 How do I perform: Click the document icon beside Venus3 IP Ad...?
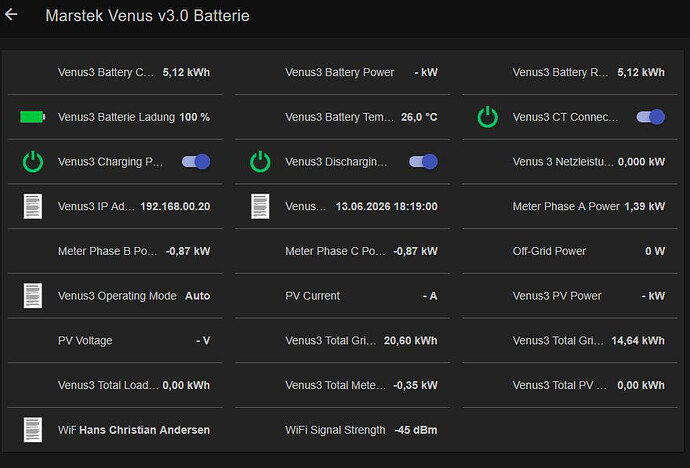[x=33, y=206]
